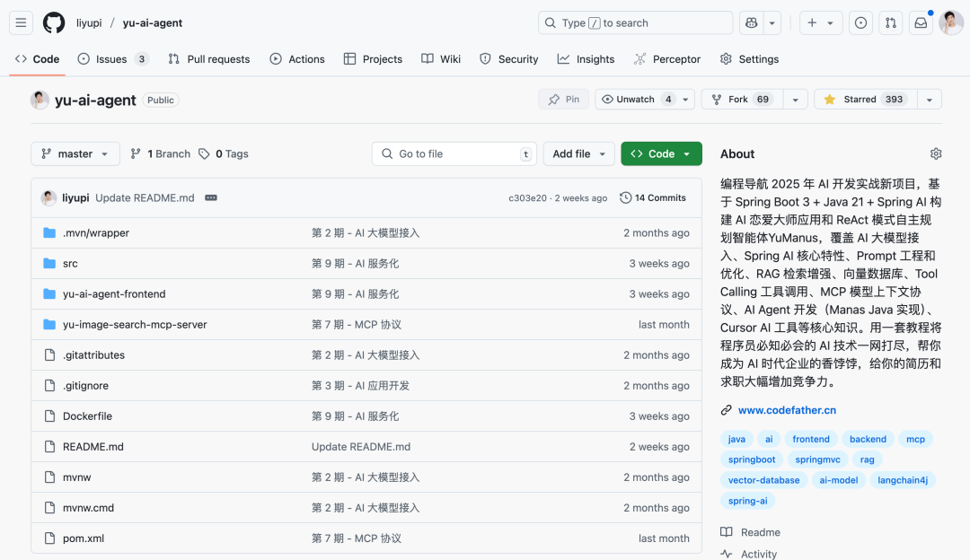Viewport: 970px width, 560px height.
Task: Click the pom.xml file icon
Action: [x=49, y=538]
